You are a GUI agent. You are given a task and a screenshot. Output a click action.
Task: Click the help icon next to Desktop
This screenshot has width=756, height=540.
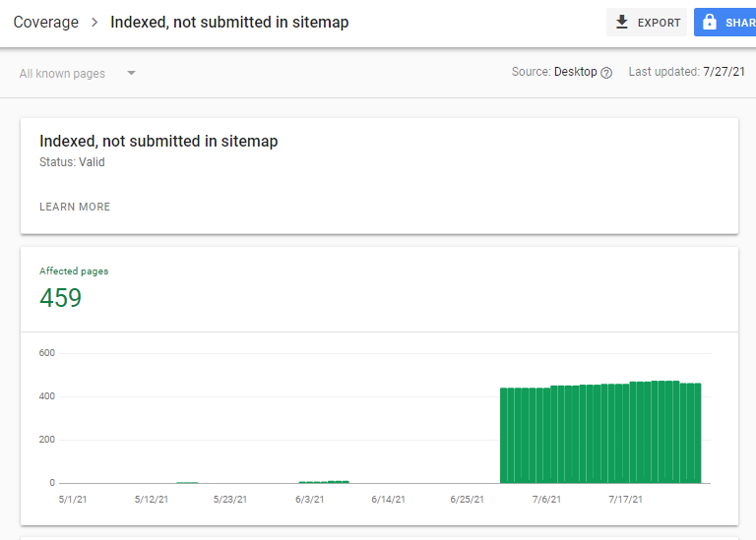(606, 73)
